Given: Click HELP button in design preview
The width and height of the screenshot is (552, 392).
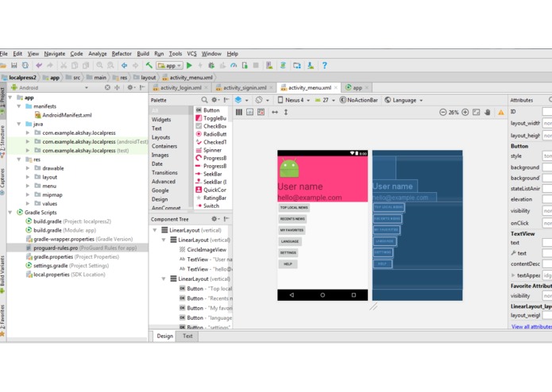Looking at the screenshot, I should point(288,264).
